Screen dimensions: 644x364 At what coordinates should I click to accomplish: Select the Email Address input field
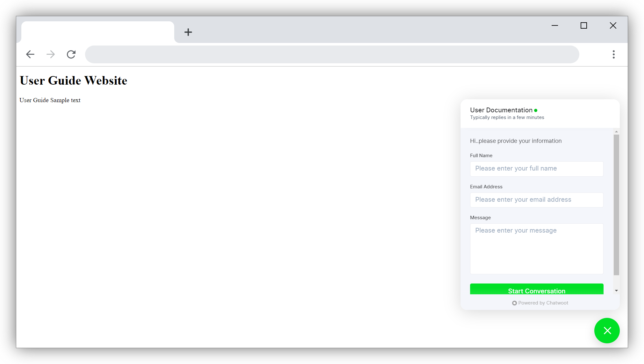[537, 199]
